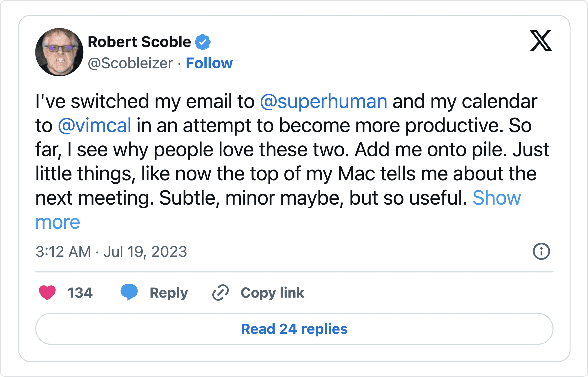Select the Copy link text
The height and width of the screenshot is (377, 588).
[x=272, y=293]
